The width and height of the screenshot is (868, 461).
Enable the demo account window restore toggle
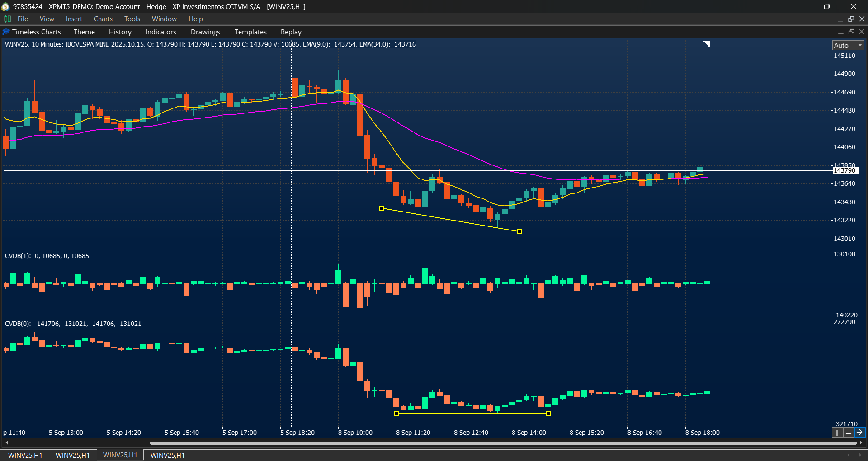click(x=826, y=6)
